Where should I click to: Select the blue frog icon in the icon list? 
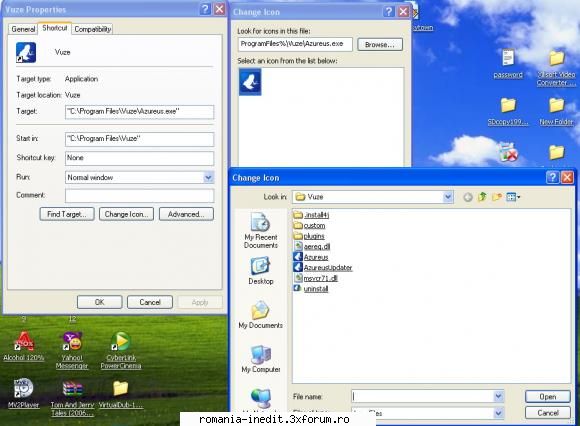(x=250, y=82)
